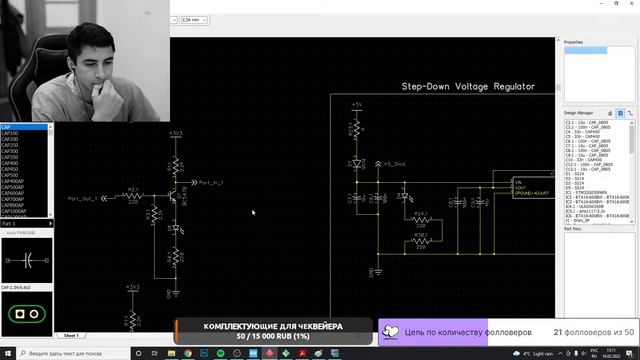Open the Windows Start menu
This screenshot has height=360, width=640.
[x=8, y=353]
